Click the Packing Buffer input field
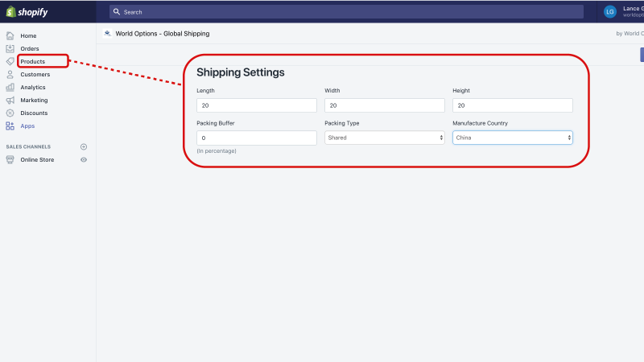This screenshot has width=644, height=362. point(257,138)
